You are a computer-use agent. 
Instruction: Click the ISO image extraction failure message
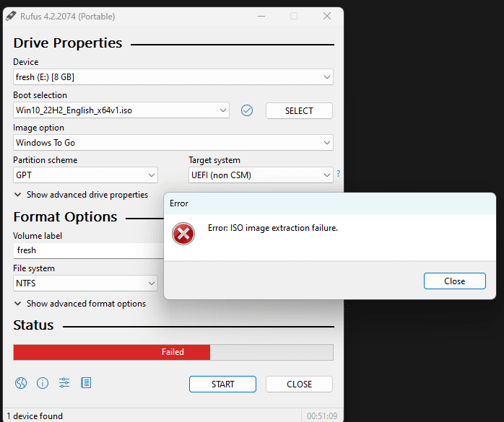point(273,228)
